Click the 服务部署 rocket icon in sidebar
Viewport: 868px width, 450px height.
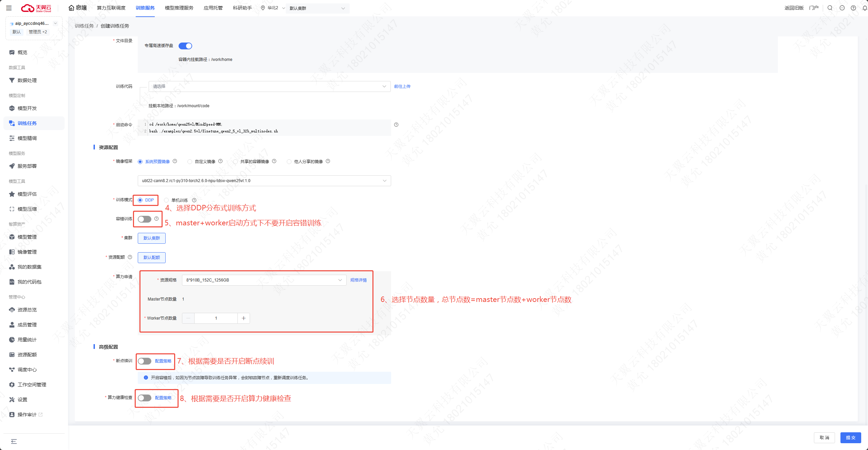point(12,166)
